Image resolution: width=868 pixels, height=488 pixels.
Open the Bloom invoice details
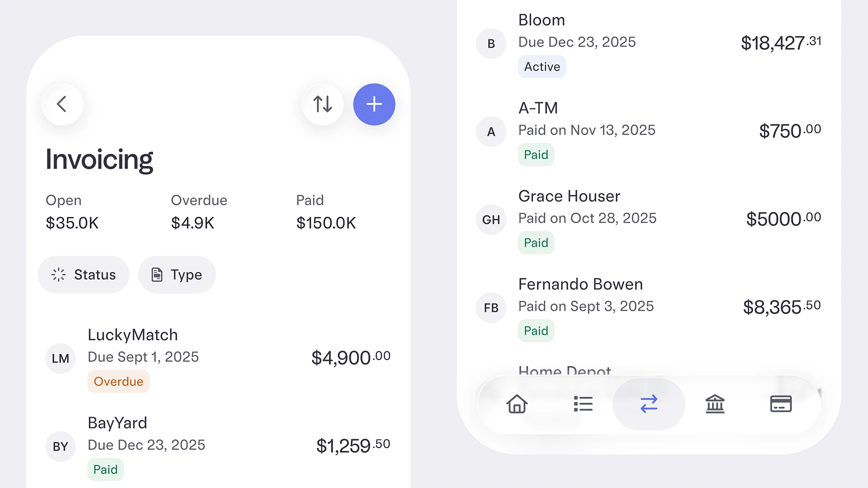coord(542,20)
